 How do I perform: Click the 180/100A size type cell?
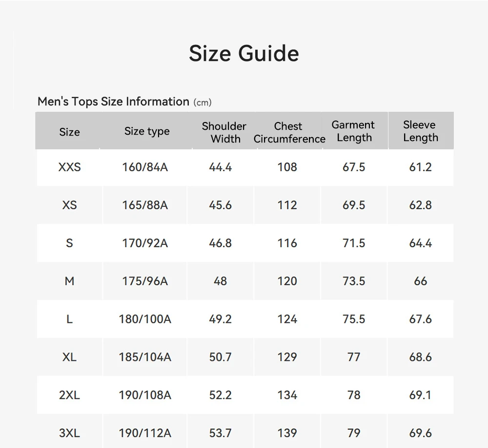point(145,319)
